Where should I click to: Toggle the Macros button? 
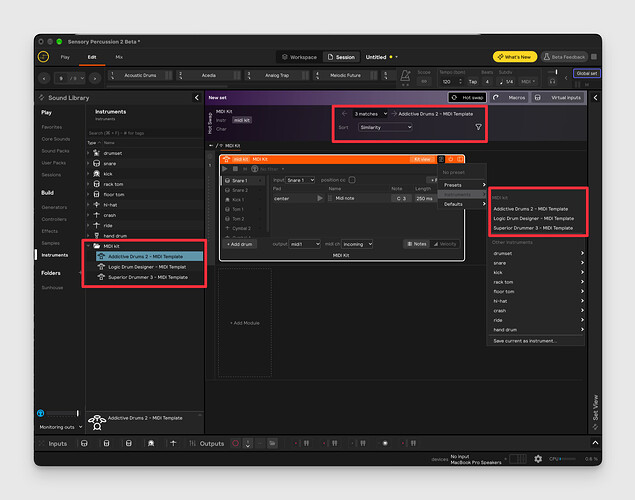510,98
